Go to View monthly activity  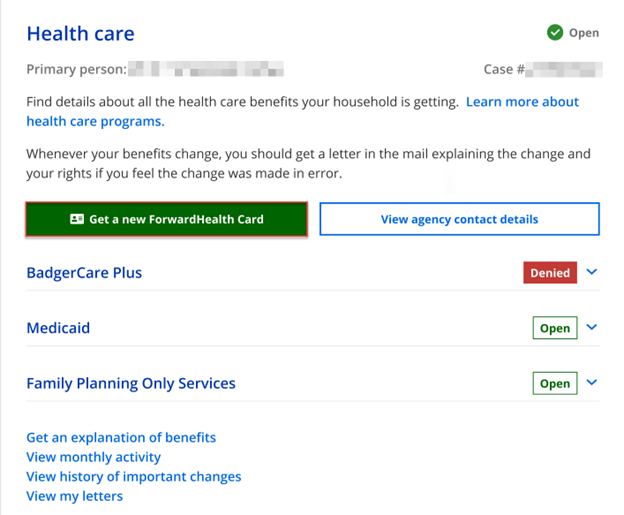pos(93,457)
